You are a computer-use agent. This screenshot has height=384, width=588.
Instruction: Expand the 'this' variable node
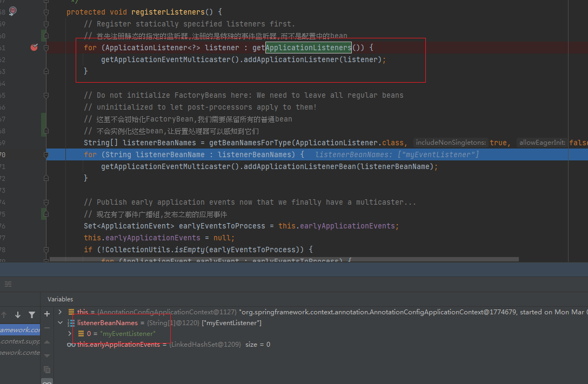60,312
